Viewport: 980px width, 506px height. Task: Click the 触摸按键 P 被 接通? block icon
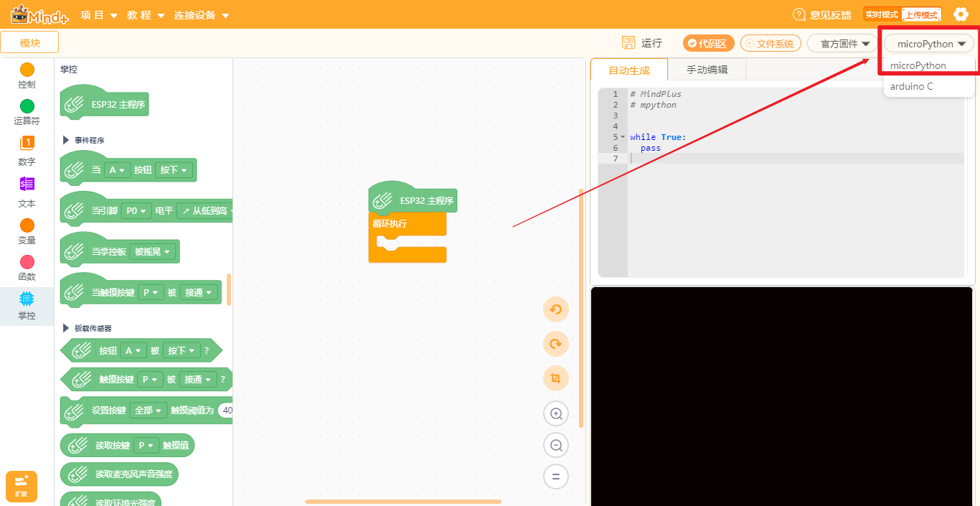[81, 379]
